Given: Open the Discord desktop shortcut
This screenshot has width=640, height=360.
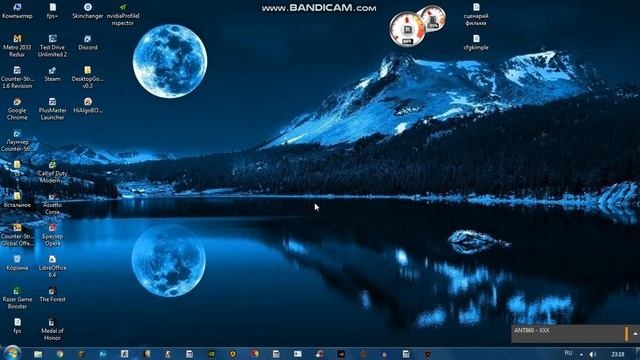Looking at the screenshot, I should 88,43.
